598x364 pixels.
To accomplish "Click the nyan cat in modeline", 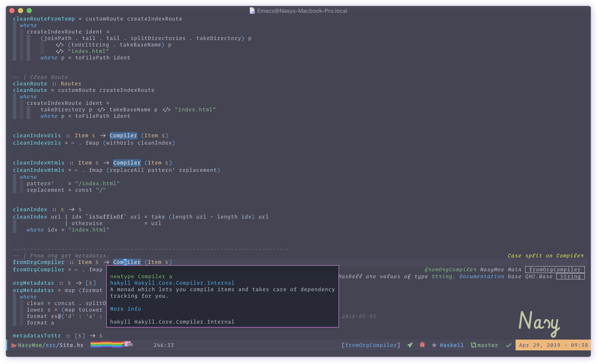I will pyautogui.click(x=128, y=344).
